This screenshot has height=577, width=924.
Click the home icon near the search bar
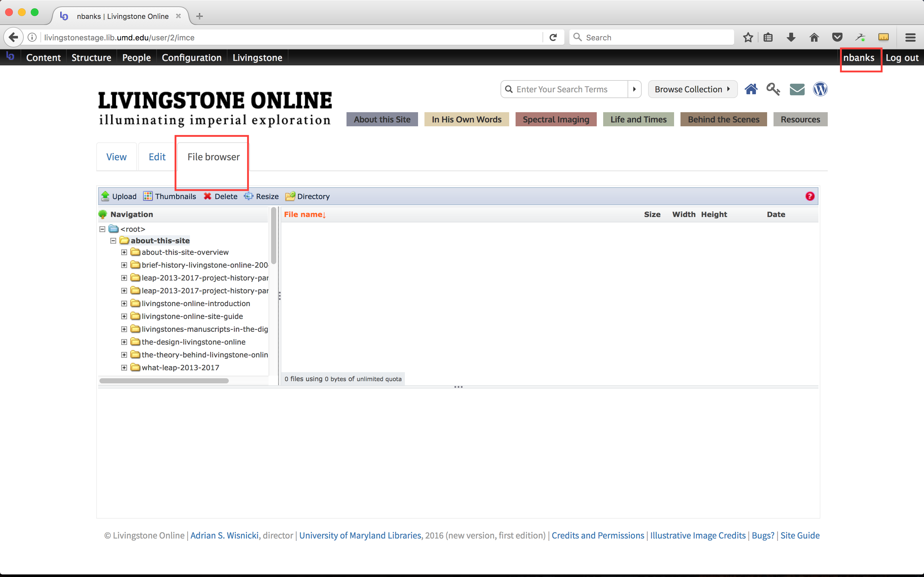click(751, 89)
